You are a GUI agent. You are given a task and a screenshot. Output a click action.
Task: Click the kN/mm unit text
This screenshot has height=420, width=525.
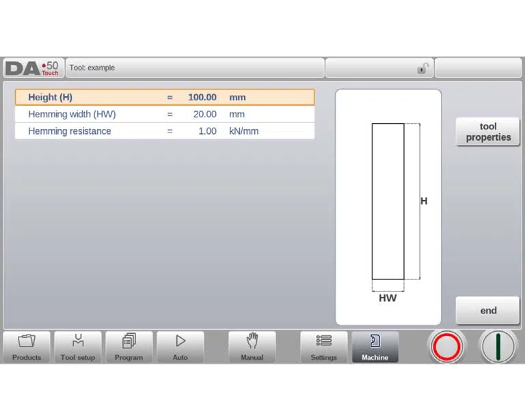point(244,131)
